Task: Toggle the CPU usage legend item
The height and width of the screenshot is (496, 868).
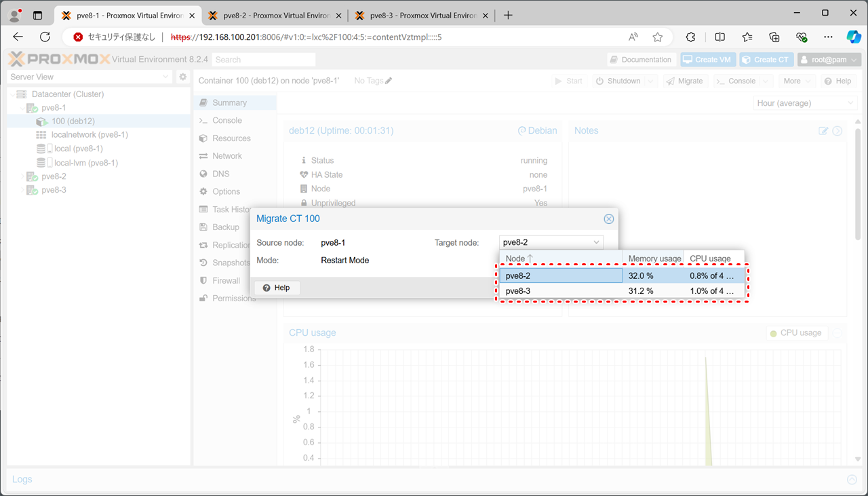Action: pos(795,333)
